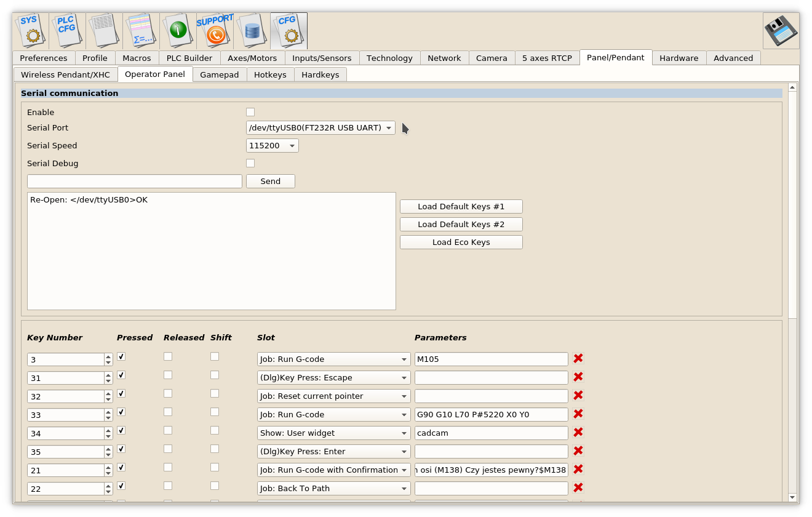Toggle the Serial Debug checkbox
The height and width of the screenshot is (517, 812).
[250, 163]
